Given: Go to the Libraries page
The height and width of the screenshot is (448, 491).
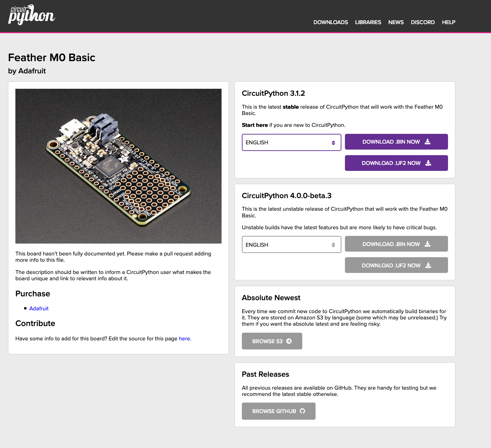Looking at the screenshot, I should [368, 22].
